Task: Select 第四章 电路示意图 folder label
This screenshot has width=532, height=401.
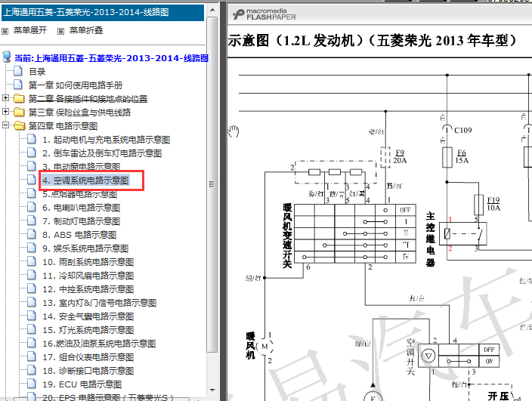Action: [63, 126]
